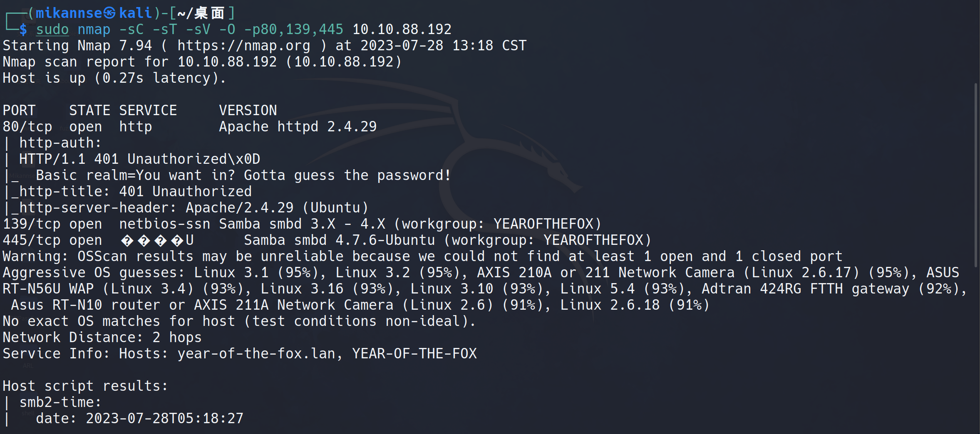This screenshot has height=434, width=980.
Task: Click the mikannse username in the prompt
Action: pos(69,13)
